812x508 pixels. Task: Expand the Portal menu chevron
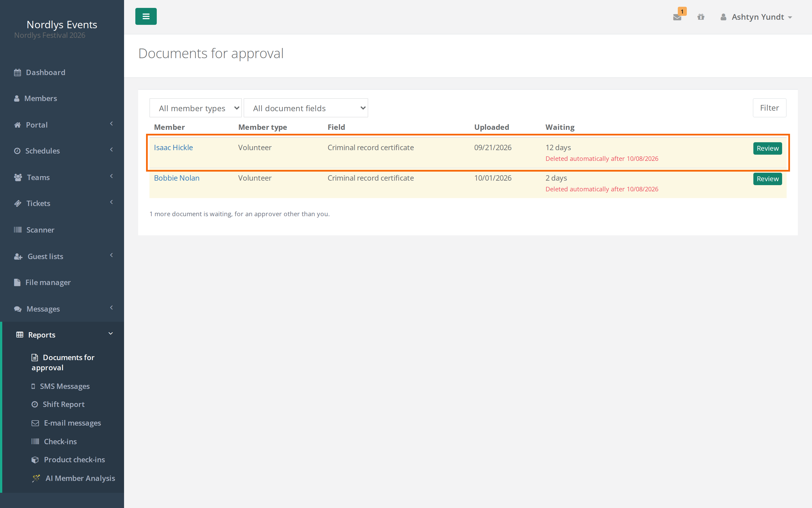[x=111, y=124]
